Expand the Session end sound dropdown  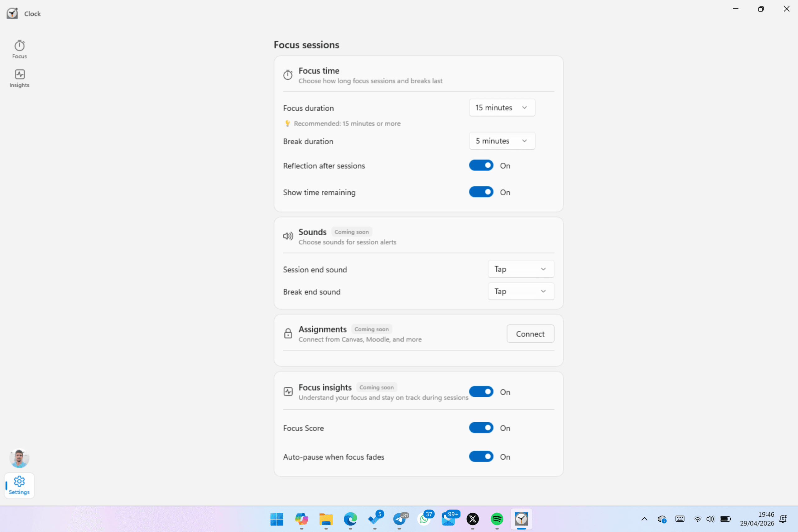(x=521, y=269)
